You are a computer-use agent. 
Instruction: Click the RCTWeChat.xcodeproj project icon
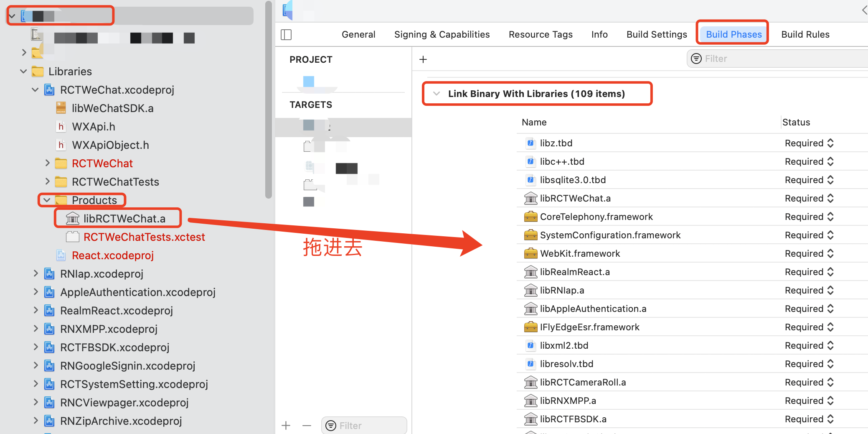click(49, 90)
